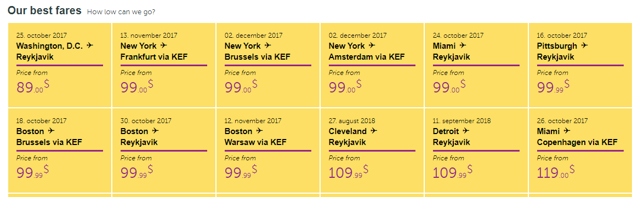
Task: Open Washington, D.C. to Reykjavik fare
Action: point(60,65)
